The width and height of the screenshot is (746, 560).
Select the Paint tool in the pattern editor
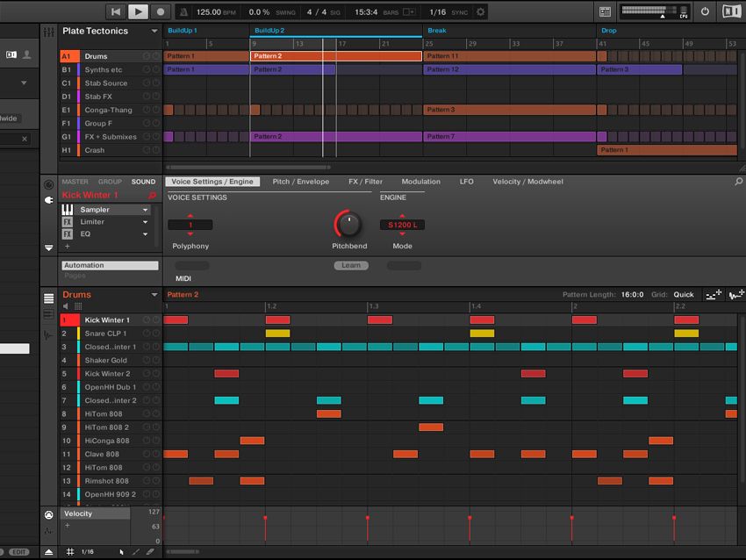[136, 549]
